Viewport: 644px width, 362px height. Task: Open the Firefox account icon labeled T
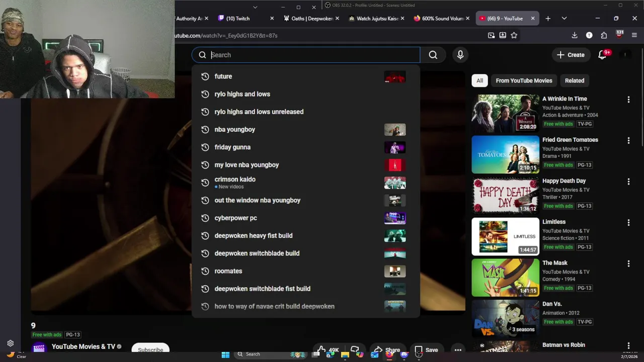coord(589,35)
